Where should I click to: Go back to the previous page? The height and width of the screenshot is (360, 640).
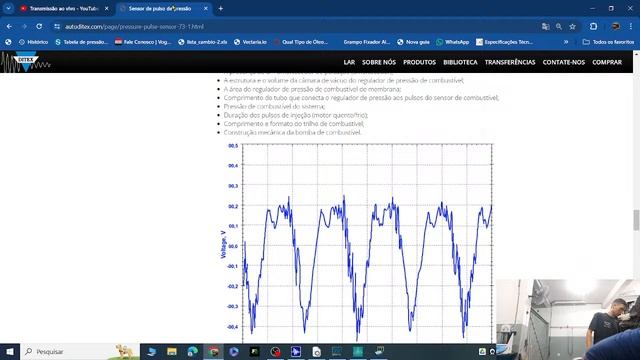click(9, 27)
